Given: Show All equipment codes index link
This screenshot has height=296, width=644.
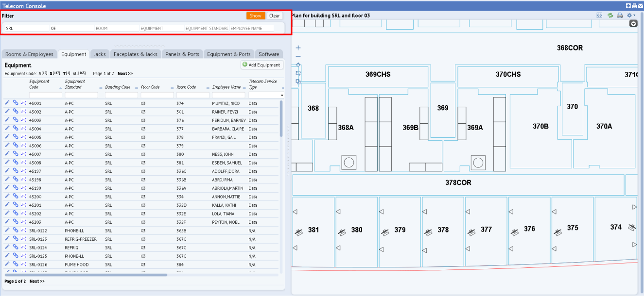Looking at the screenshot, I should (79, 73).
